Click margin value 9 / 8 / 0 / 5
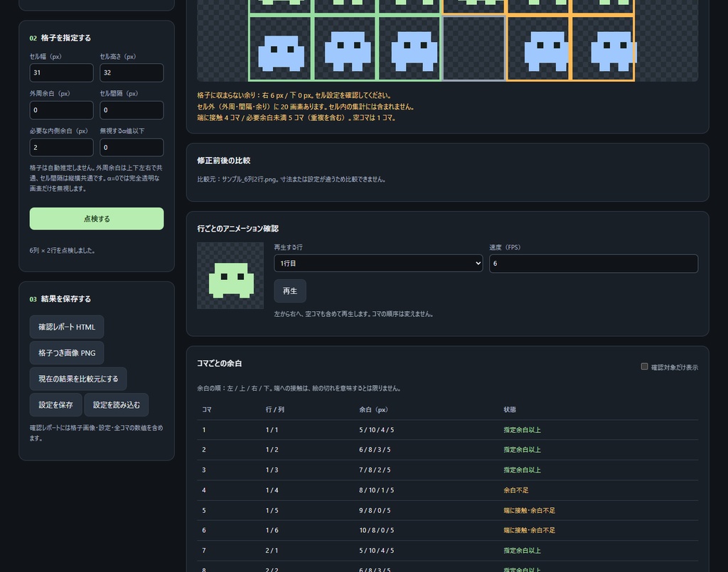This screenshot has height=572, width=728. point(375,510)
